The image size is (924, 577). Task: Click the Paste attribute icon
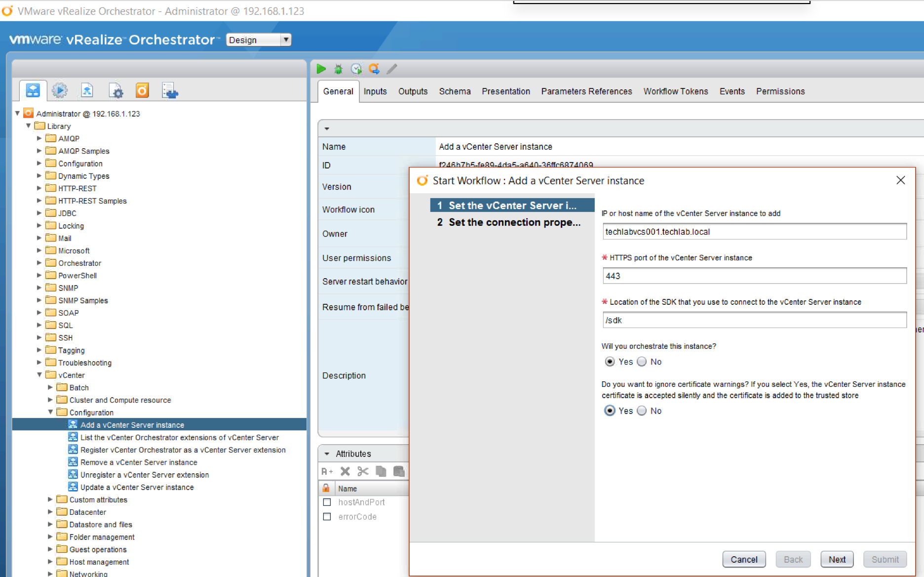(x=399, y=471)
